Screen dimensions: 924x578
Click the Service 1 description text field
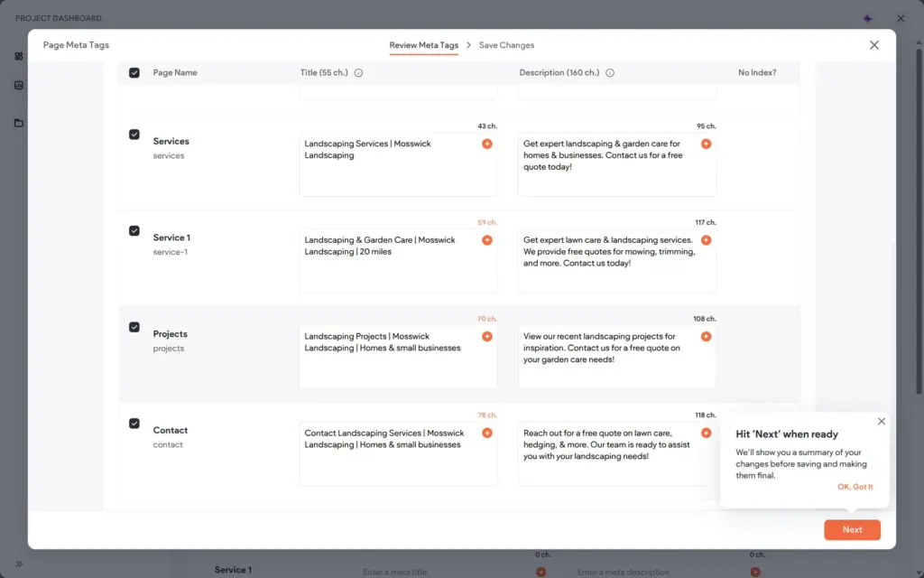(x=617, y=261)
